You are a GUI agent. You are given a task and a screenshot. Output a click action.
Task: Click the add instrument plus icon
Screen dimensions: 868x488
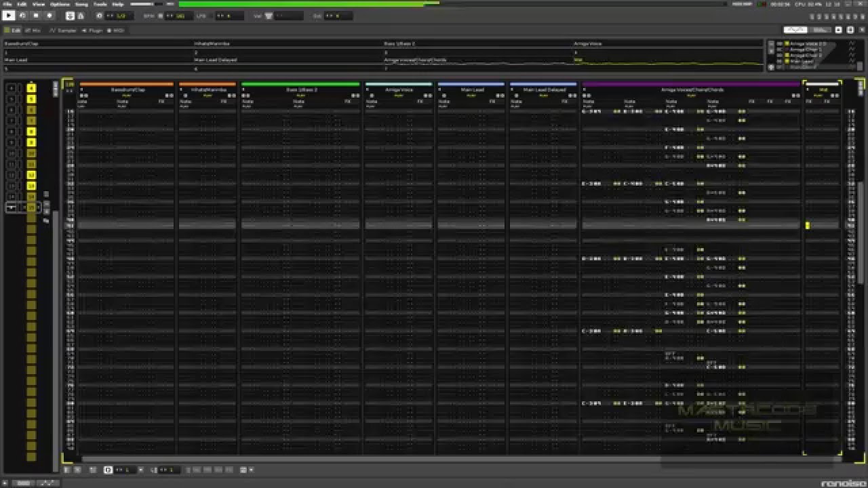click(x=770, y=67)
